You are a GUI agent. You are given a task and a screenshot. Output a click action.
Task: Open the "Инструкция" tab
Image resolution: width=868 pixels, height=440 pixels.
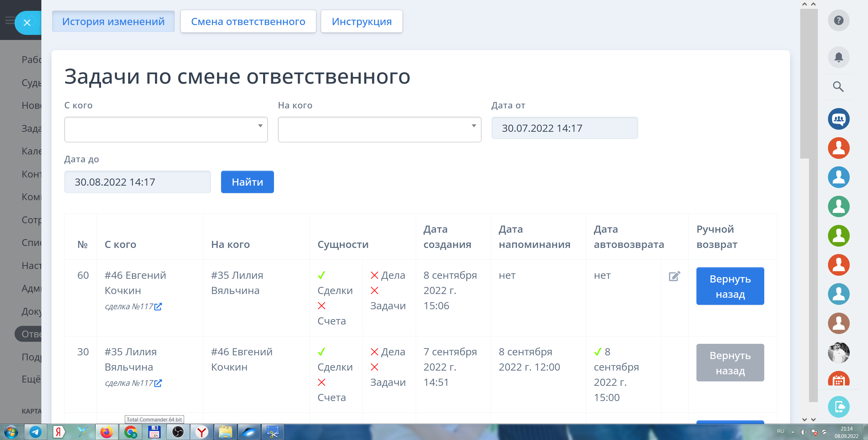(361, 21)
